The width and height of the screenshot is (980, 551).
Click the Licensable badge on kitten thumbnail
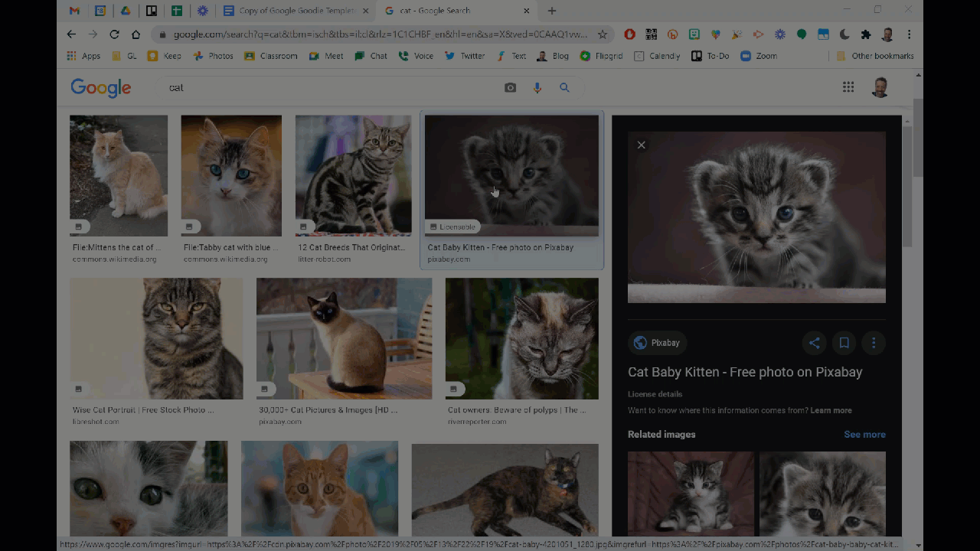coord(453,227)
